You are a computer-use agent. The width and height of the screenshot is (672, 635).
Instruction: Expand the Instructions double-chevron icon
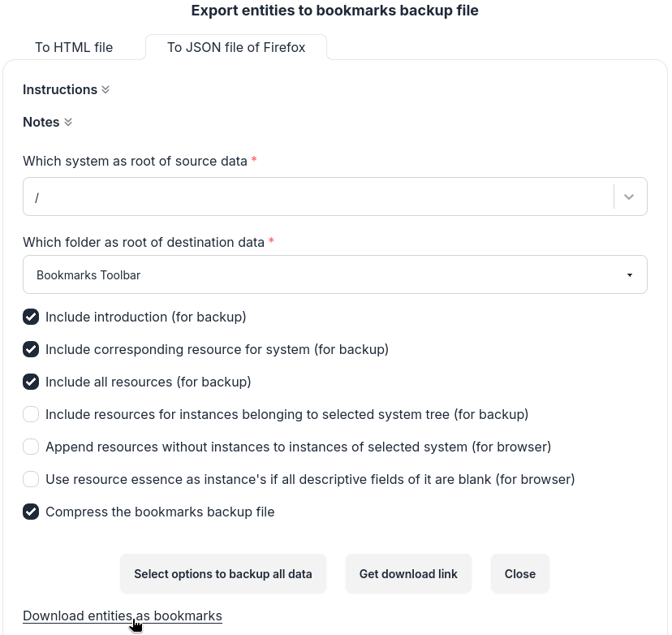tap(106, 90)
